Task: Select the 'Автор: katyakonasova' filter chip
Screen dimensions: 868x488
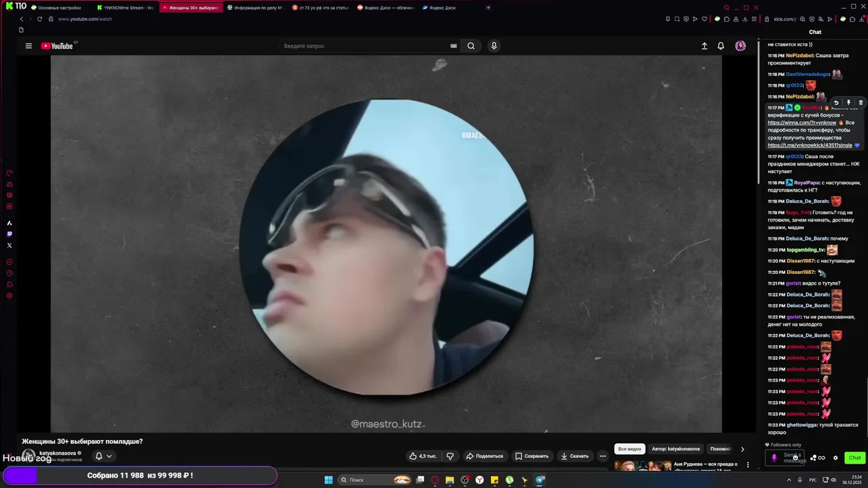Action: [x=675, y=449]
